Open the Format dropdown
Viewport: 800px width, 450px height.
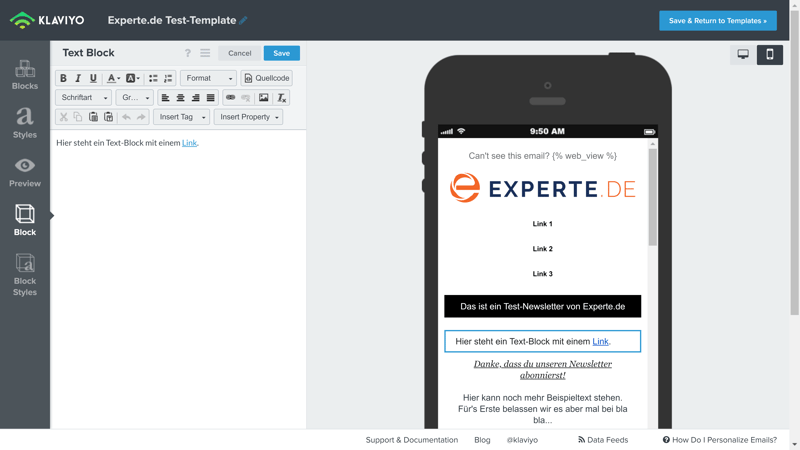[x=208, y=78]
